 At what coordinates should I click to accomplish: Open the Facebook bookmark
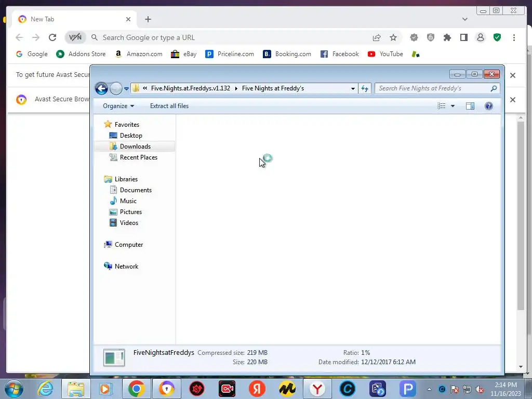pos(340,54)
